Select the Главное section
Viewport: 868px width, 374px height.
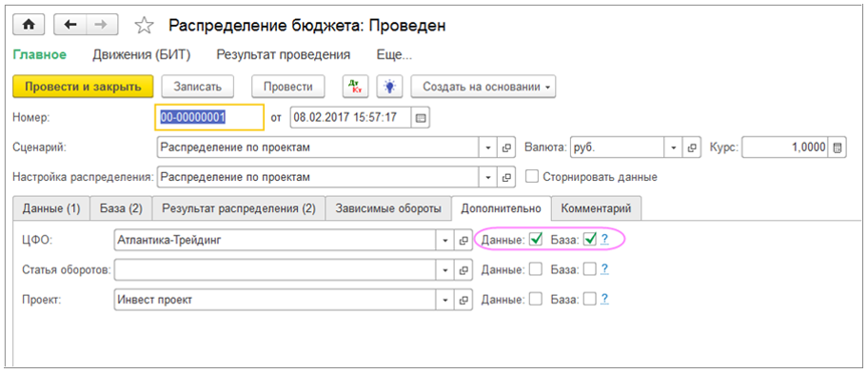click(x=39, y=55)
